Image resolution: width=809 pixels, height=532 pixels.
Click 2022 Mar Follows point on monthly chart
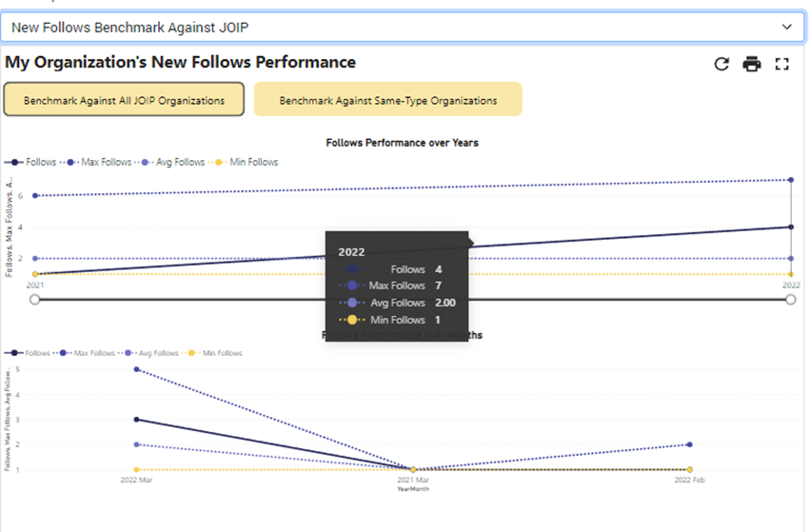point(138,419)
